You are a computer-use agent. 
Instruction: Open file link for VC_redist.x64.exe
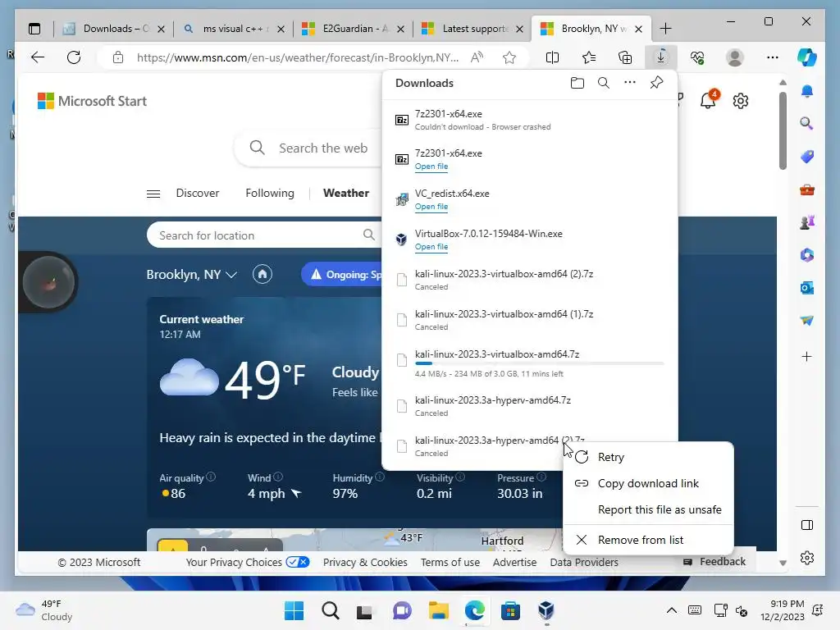point(431,206)
